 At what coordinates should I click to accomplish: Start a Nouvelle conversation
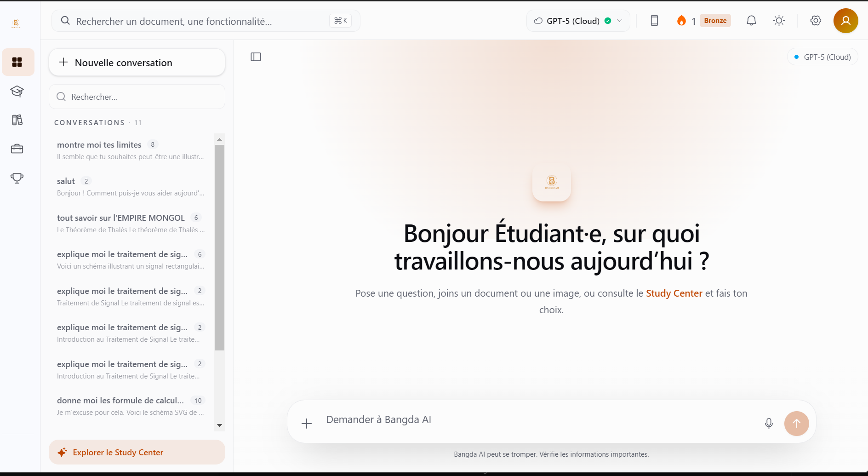[x=137, y=63]
